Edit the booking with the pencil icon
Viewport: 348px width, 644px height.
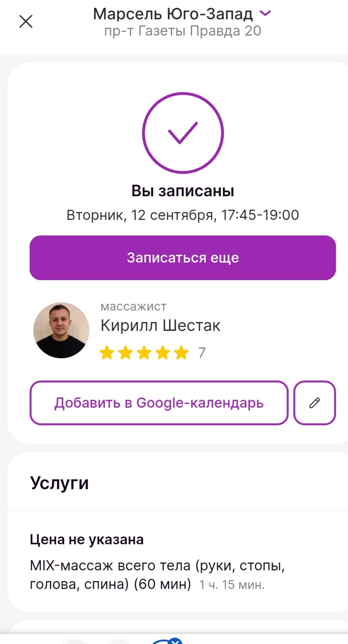[x=315, y=403]
